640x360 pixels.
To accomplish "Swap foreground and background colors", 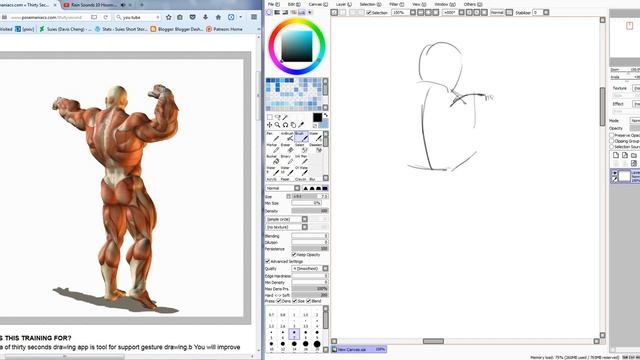I will [x=325, y=116].
